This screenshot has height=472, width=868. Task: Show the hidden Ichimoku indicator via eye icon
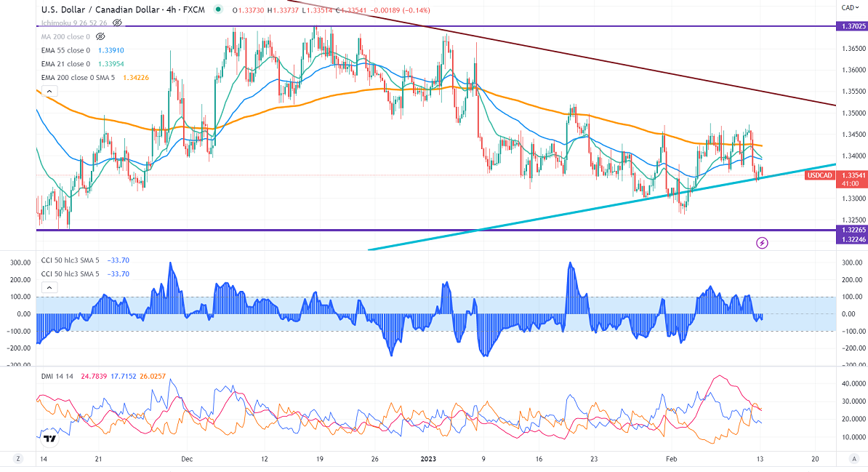(x=118, y=23)
